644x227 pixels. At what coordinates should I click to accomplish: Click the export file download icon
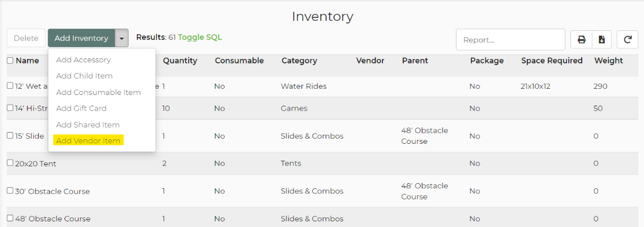pos(602,40)
